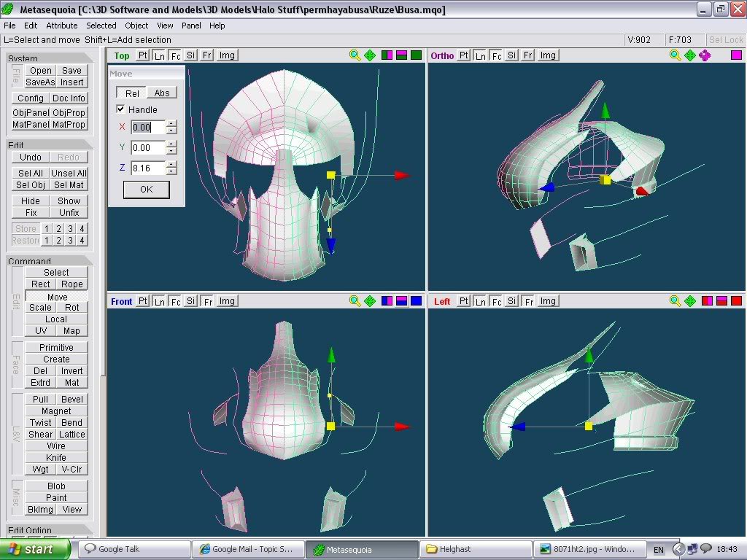The image size is (747, 560).
Task: Open 8071ht2.jpg window from taskbar
Action: [589, 549]
